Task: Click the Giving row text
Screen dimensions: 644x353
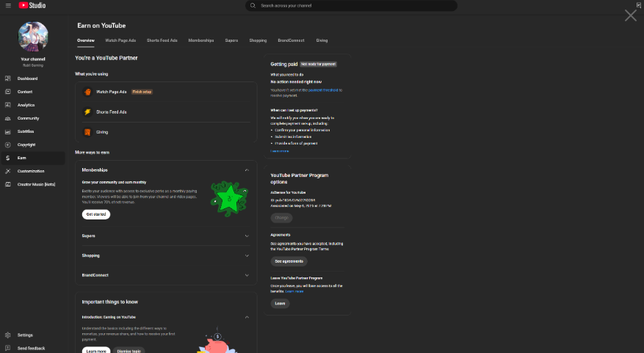Action: (x=102, y=132)
